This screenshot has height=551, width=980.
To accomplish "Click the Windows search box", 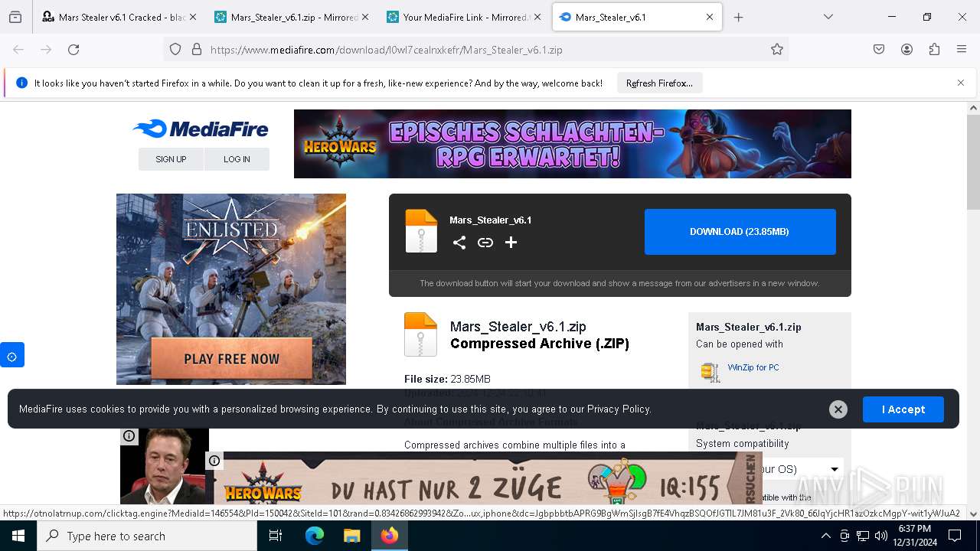I will pos(147,536).
